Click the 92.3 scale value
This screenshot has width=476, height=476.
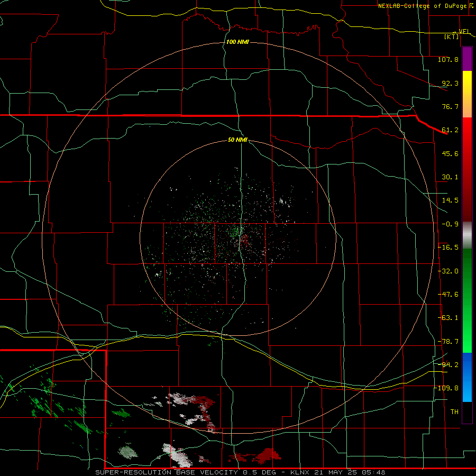[x=450, y=83]
